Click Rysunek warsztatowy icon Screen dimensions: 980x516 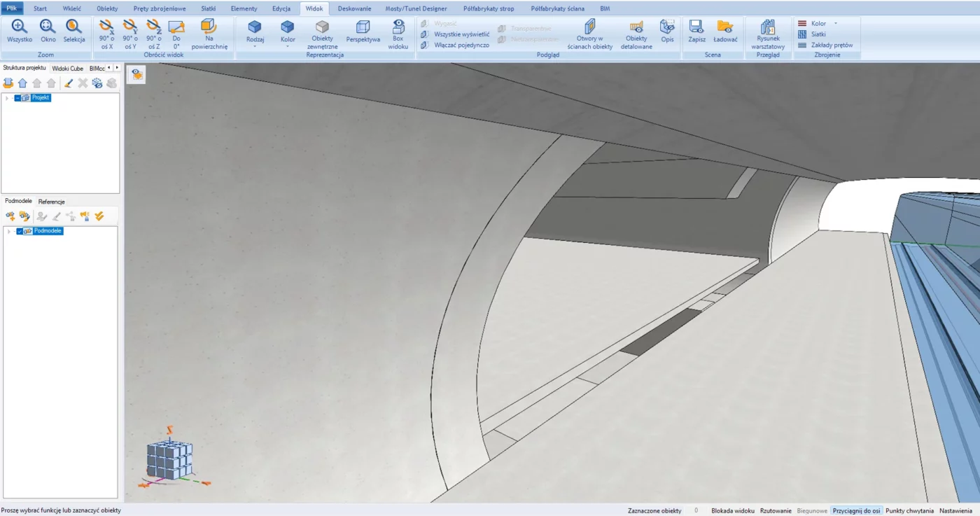click(x=768, y=28)
